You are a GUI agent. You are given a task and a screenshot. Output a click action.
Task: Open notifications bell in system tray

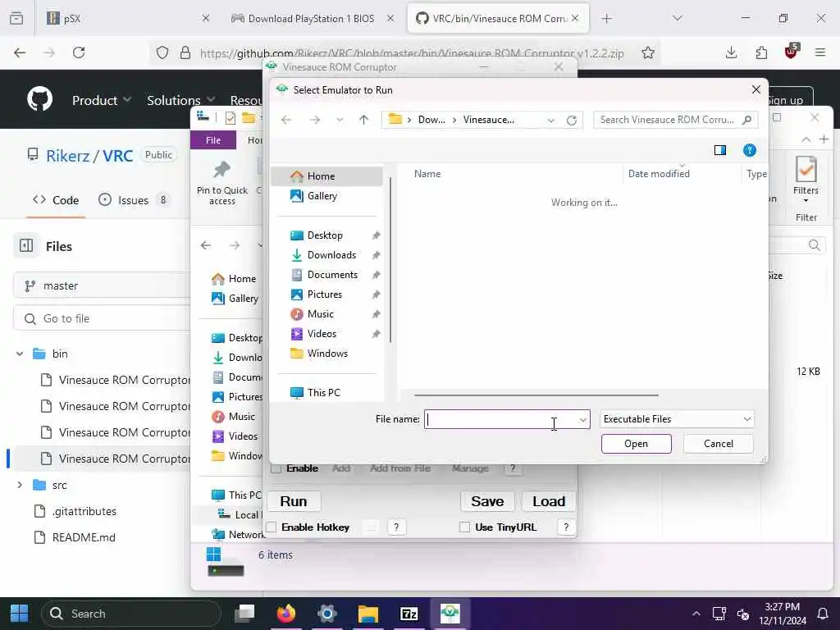coord(823,614)
